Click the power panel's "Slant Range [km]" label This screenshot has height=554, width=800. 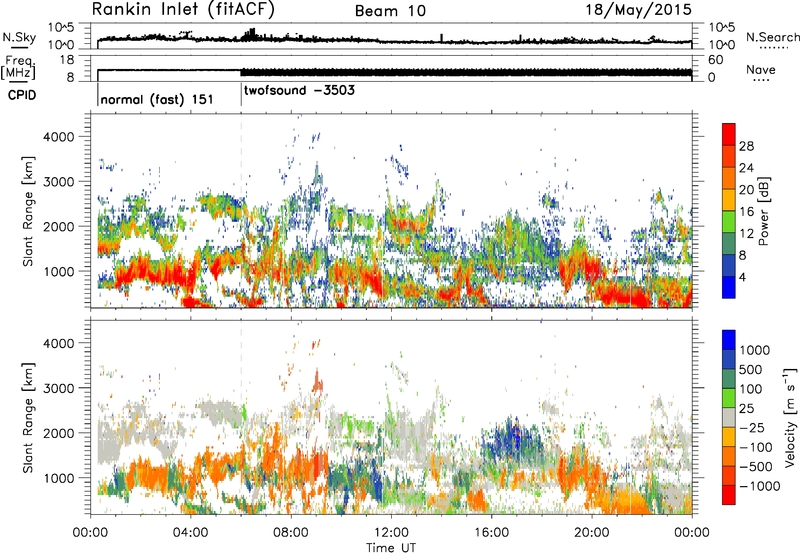pyautogui.click(x=28, y=211)
